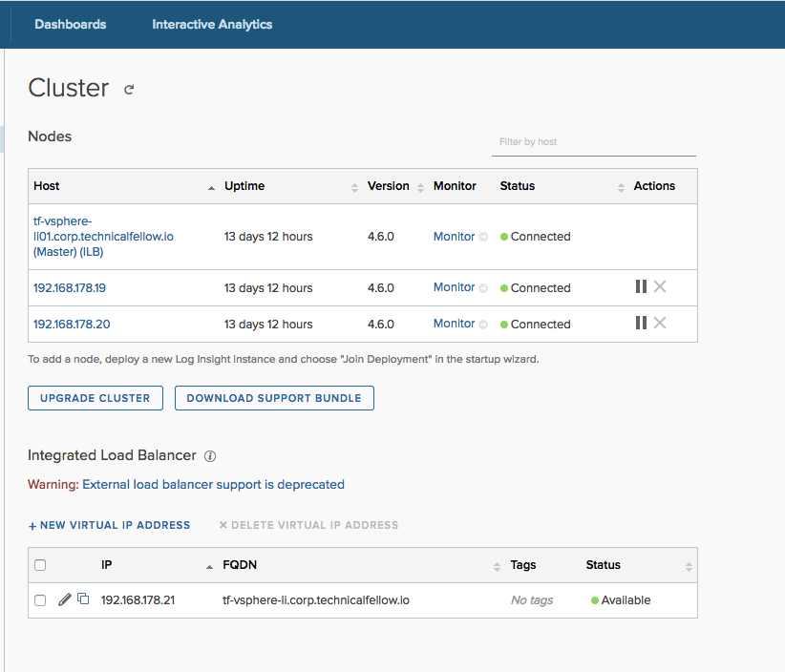Viewport: 785px width, 672px height.
Task: Add a New Virtual IP Address
Action: 109,525
